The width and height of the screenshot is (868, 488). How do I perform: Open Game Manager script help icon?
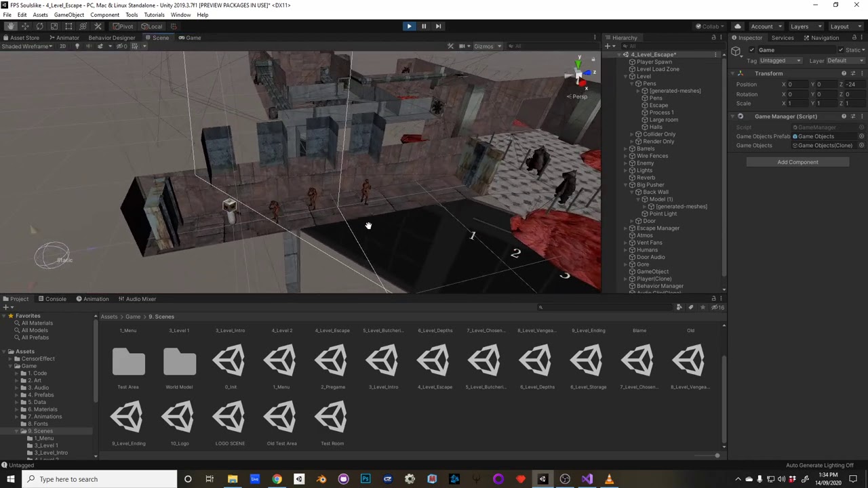click(x=844, y=117)
